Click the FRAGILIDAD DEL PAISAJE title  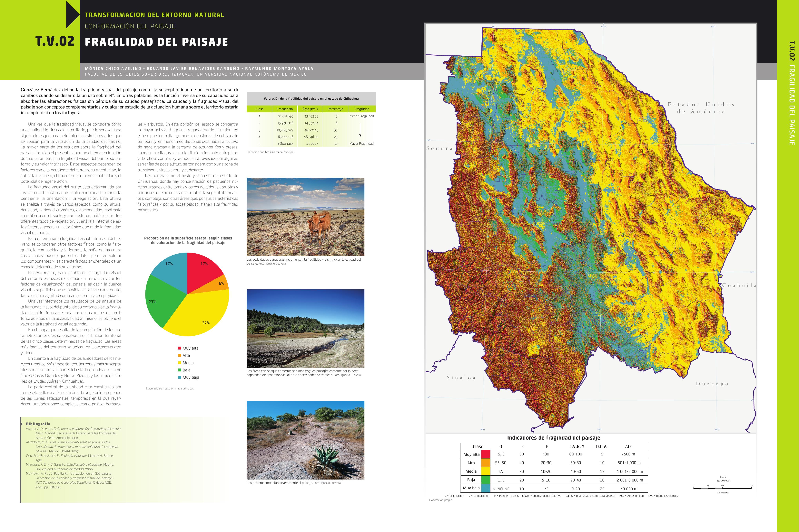click(156, 42)
